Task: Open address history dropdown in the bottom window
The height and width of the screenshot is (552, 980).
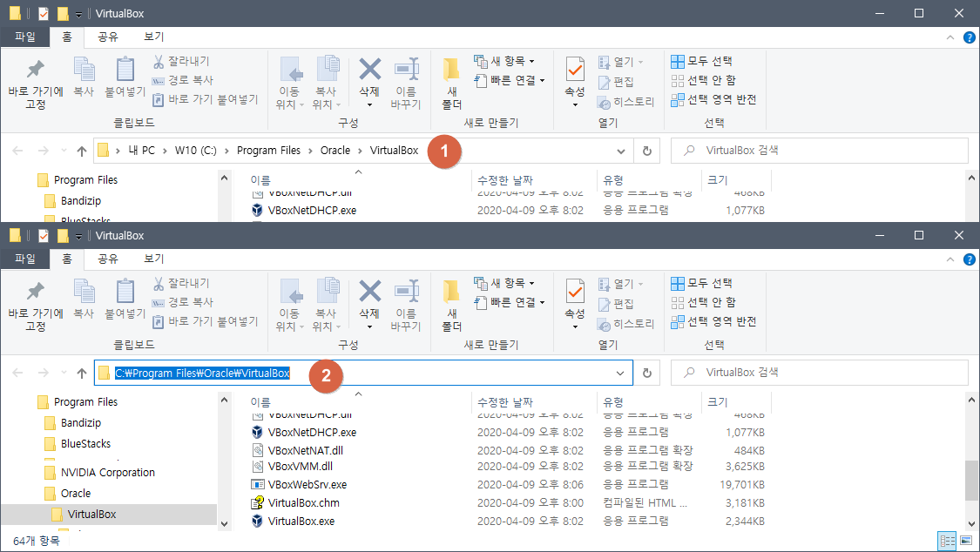Action: (620, 373)
